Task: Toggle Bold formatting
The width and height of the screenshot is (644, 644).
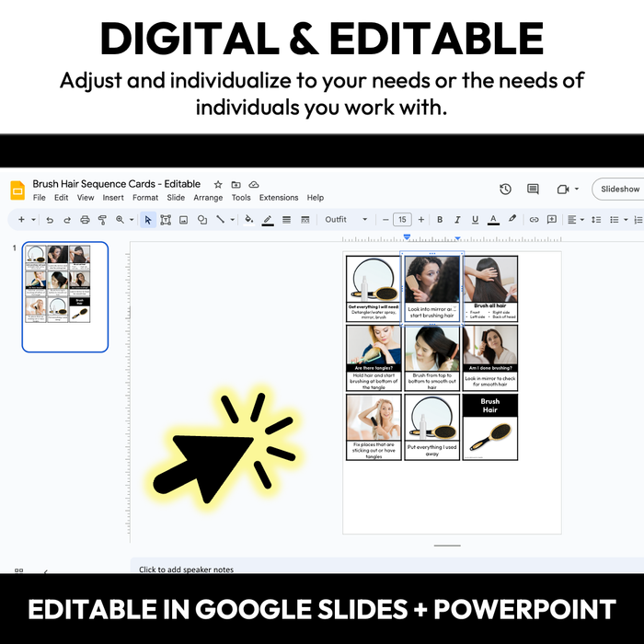Action: click(x=440, y=220)
